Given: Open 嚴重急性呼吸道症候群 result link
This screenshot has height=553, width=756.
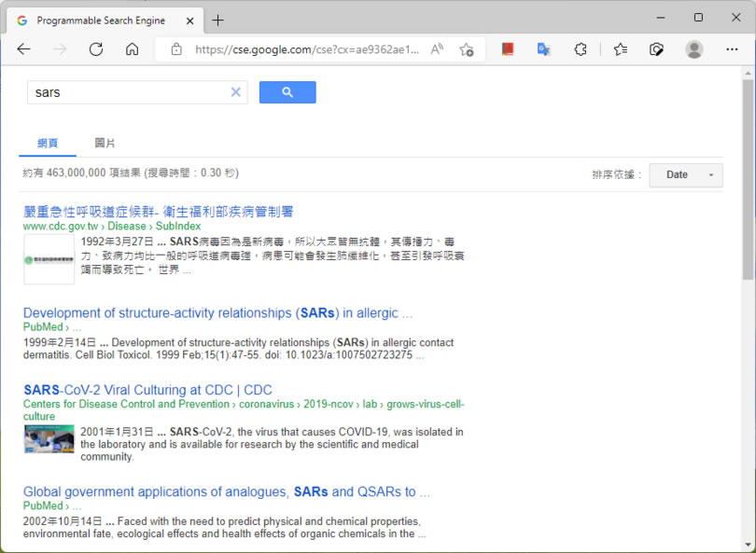Looking at the screenshot, I should [x=158, y=212].
